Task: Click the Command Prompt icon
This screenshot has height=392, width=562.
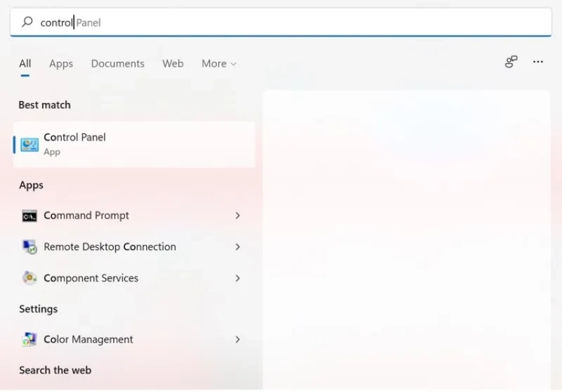Action: [30, 216]
